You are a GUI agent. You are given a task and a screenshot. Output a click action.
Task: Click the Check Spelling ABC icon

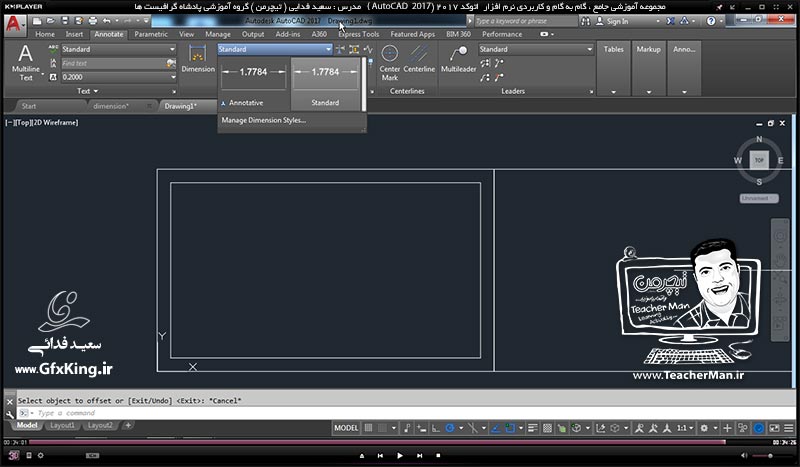click(x=53, y=50)
